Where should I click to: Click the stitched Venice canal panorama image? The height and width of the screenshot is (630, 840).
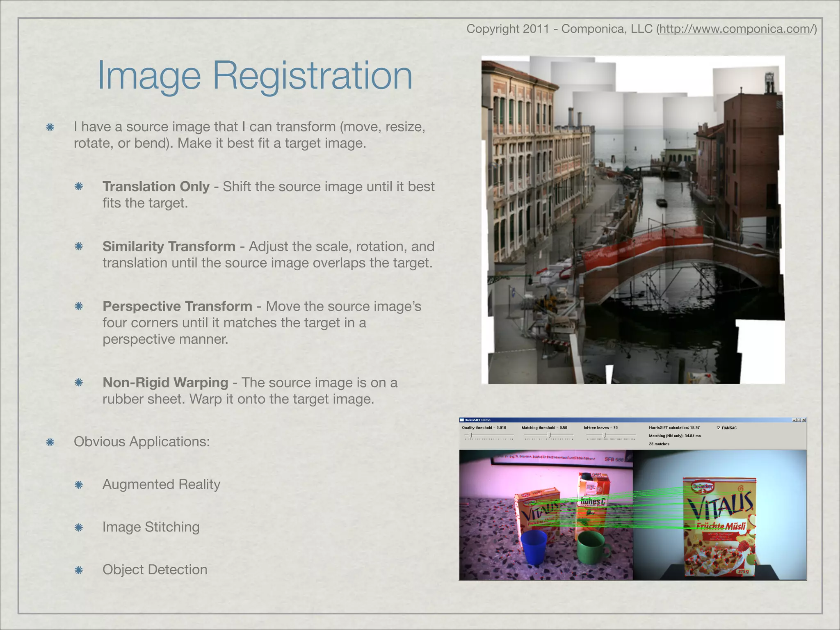tap(633, 220)
